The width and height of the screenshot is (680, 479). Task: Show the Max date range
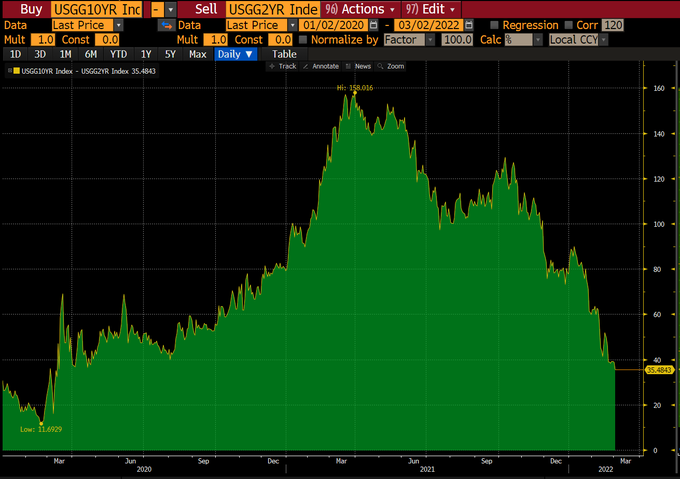(x=198, y=54)
